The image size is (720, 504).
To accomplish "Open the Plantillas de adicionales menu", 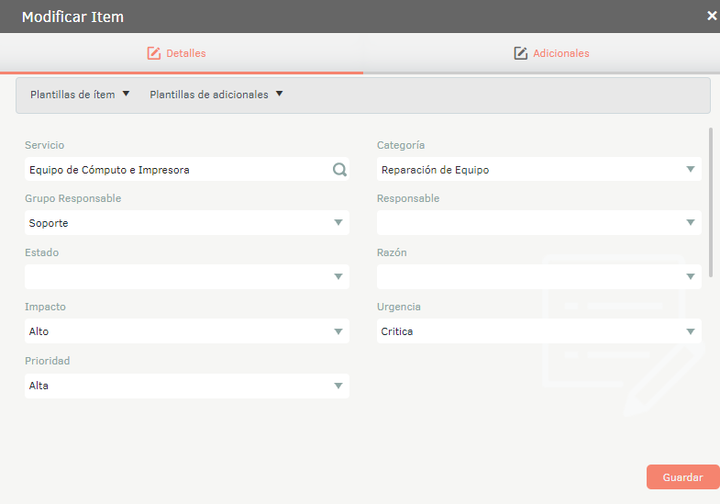I will tap(216, 95).
